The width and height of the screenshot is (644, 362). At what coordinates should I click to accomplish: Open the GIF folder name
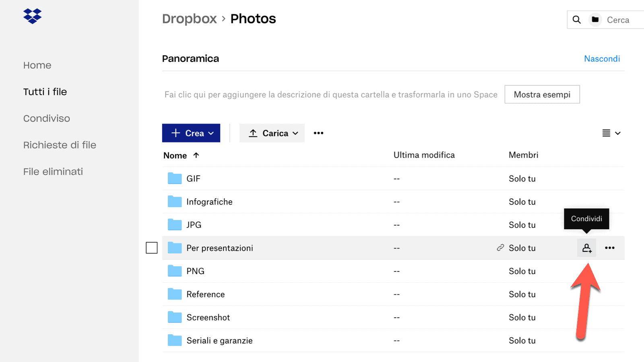[x=193, y=179]
